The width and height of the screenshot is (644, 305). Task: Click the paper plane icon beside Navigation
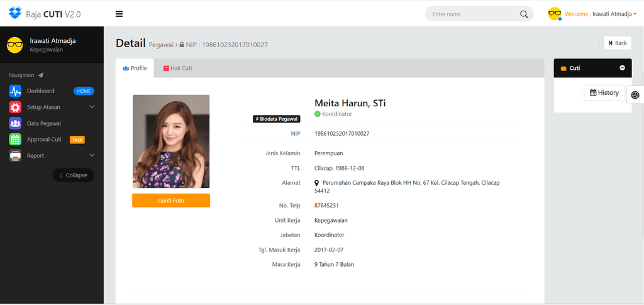(40, 75)
